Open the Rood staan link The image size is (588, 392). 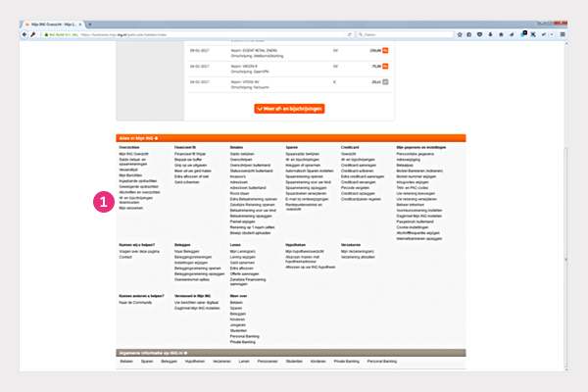click(x=239, y=193)
